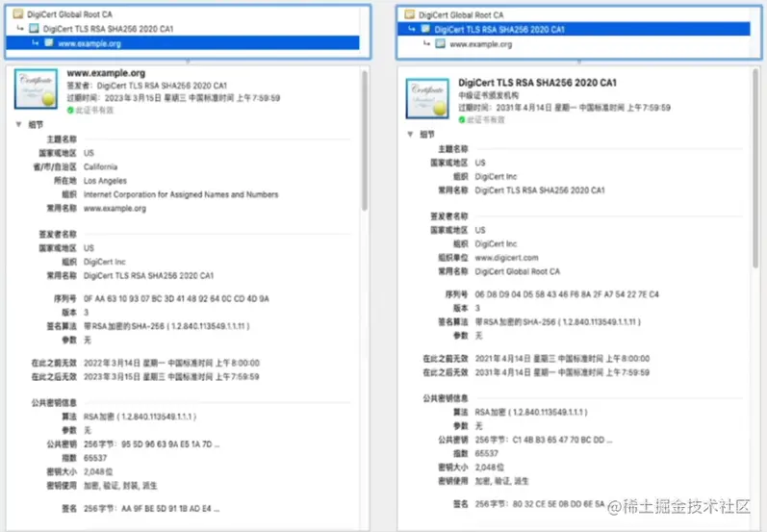Screen dimensions: 767x532
Task: Click left panel vertical scrollbar
Action: click(x=365, y=140)
